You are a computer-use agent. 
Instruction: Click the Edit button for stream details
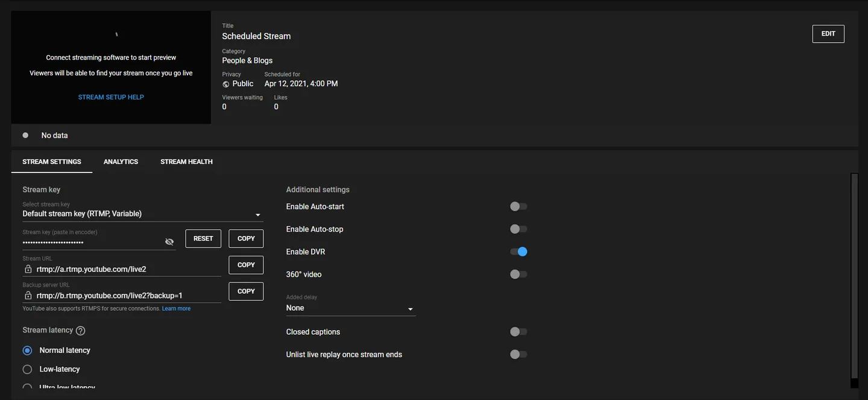[828, 34]
